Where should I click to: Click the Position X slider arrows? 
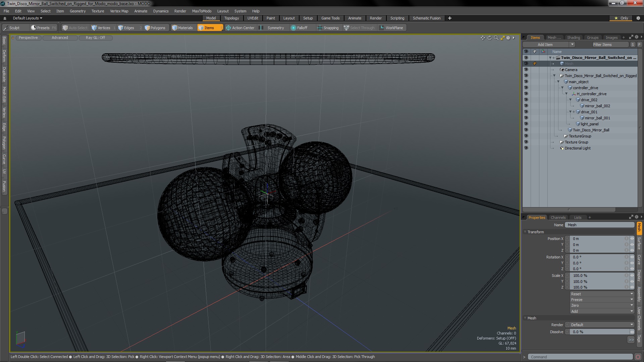632,239
